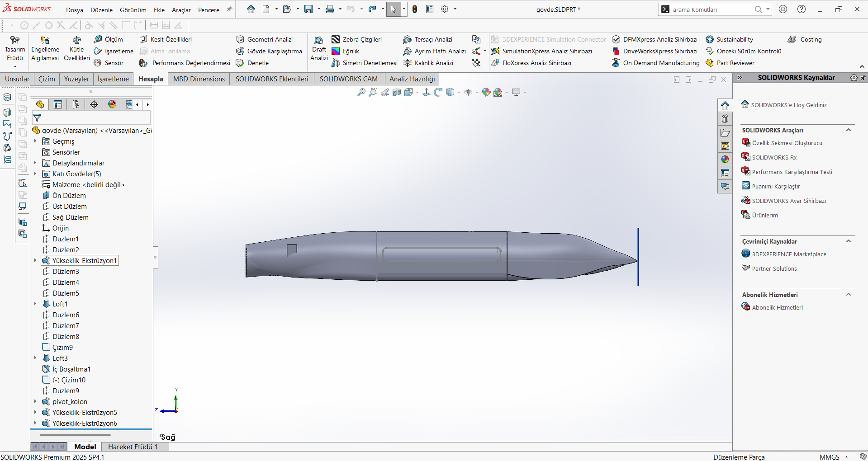Toggle the Select cursor tool
This screenshot has height=461, width=868.
tap(394, 9)
